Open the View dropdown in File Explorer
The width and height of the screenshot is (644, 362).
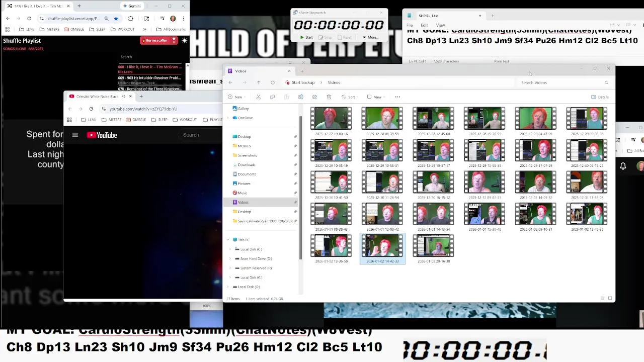coord(376,97)
